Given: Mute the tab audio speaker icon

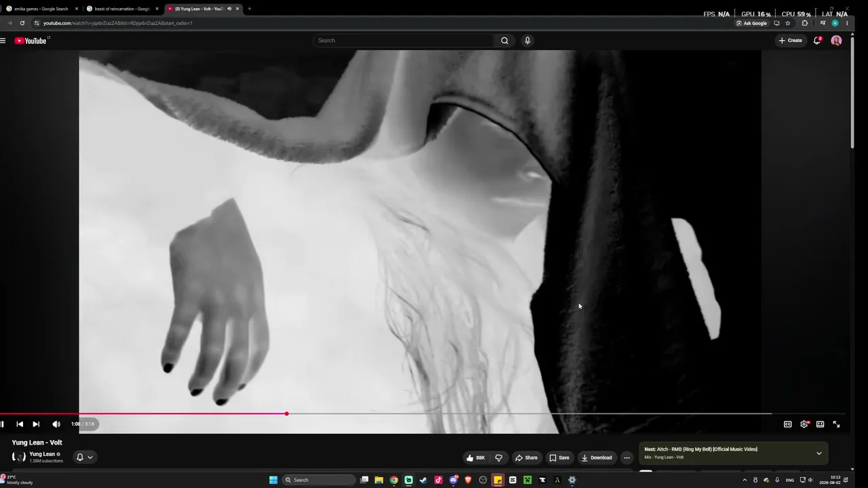Looking at the screenshot, I should click(229, 9).
